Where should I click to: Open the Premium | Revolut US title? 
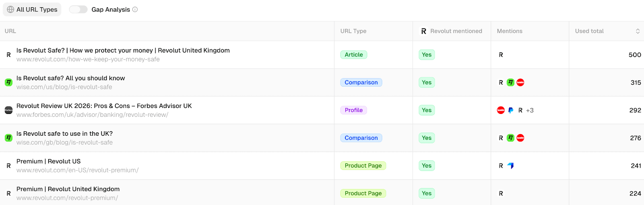coord(49,162)
